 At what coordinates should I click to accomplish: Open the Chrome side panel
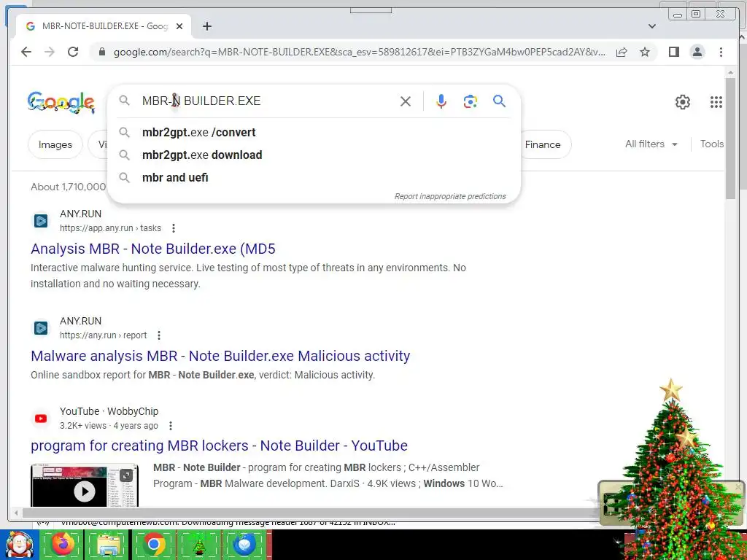pyautogui.click(x=673, y=52)
